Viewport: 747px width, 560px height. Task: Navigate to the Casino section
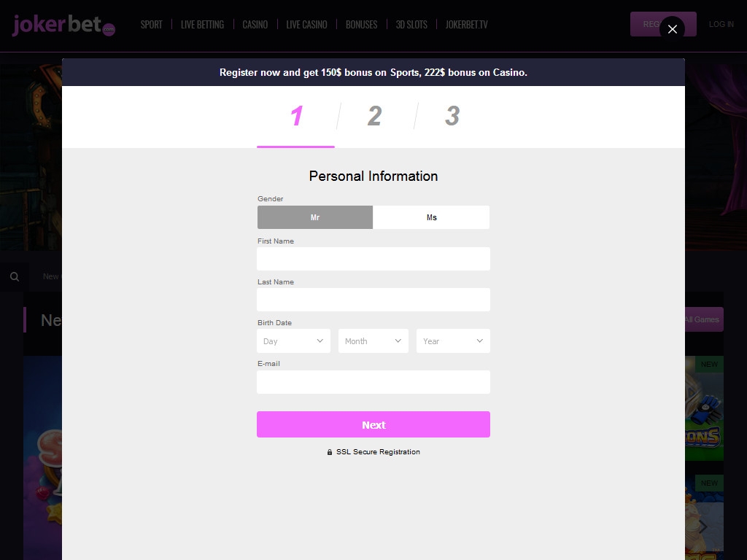point(255,25)
